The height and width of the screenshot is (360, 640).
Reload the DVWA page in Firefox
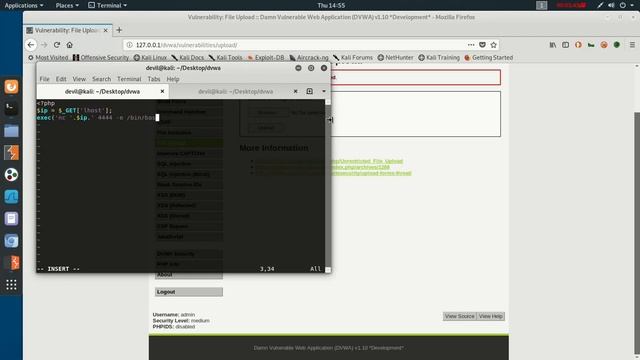[x=57, y=45]
